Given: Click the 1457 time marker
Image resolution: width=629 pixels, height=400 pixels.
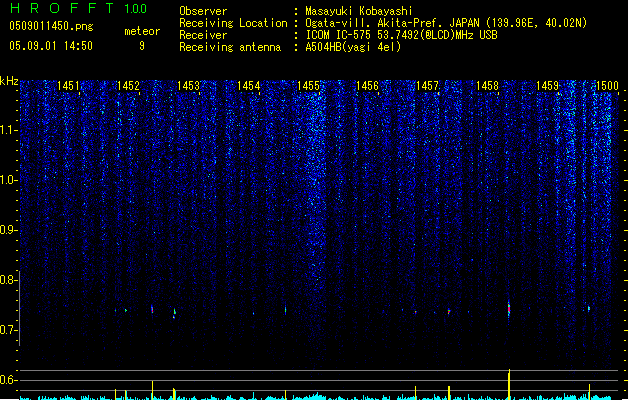Looking at the screenshot, I should (x=427, y=85).
